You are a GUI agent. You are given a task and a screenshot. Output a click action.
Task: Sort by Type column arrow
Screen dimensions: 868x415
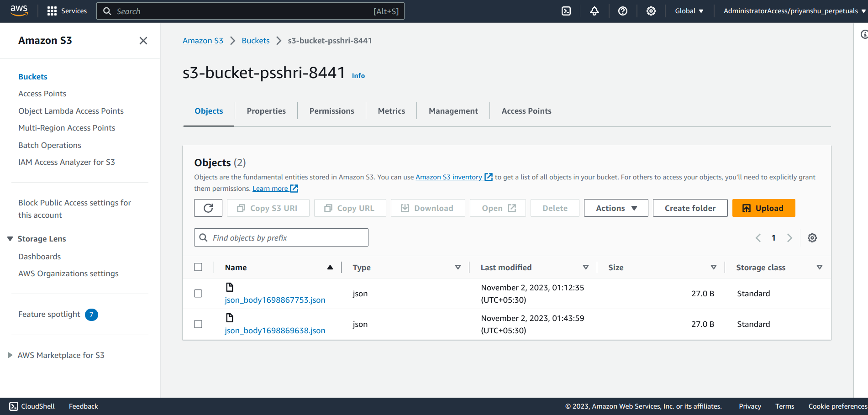point(458,268)
